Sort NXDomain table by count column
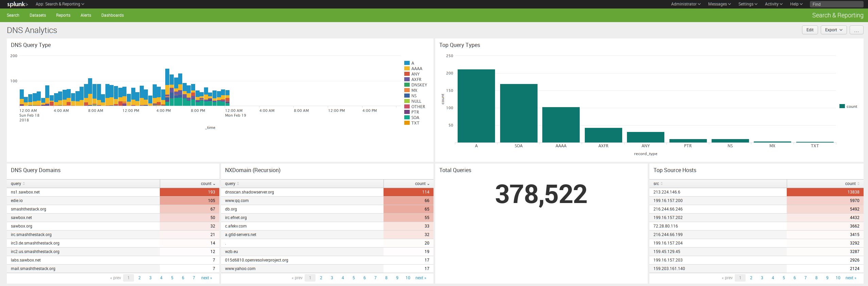This screenshot has height=286, width=868. click(x=422, y=184)
